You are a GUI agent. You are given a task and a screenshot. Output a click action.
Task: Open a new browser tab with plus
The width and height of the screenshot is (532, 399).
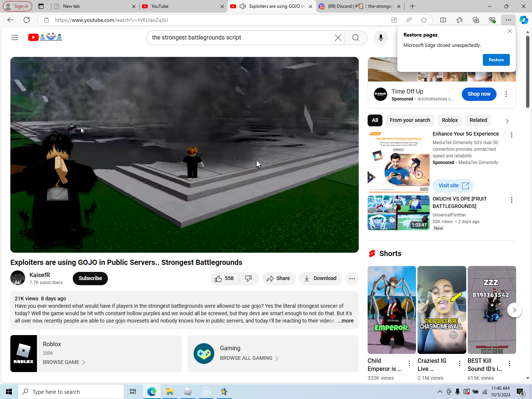click(x=412, y=6)
